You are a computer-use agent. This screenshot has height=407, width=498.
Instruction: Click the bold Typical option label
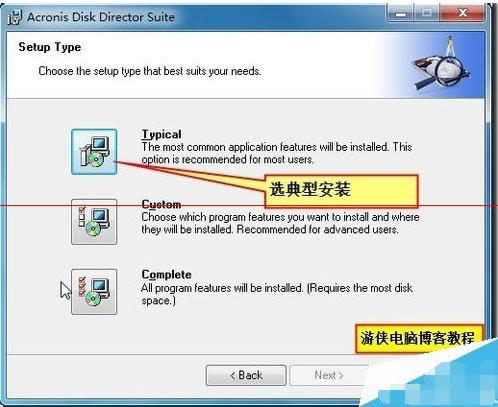(x=162, y=134)
